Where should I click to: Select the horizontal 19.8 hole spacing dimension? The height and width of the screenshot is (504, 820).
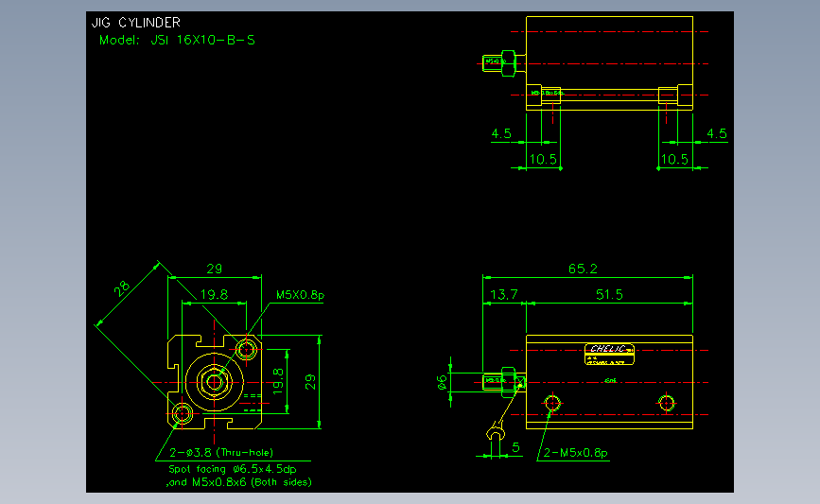pyautogui.click(x=215, y=294)
